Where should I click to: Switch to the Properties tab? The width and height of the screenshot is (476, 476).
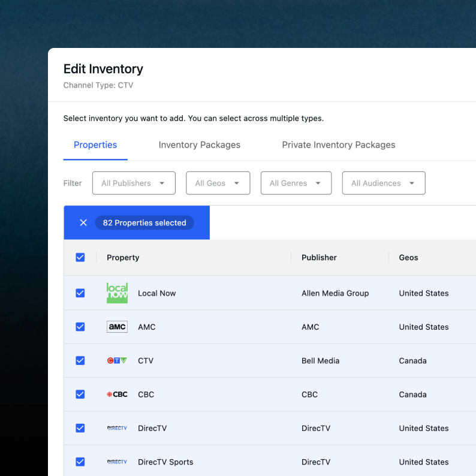tap(95, 145)
